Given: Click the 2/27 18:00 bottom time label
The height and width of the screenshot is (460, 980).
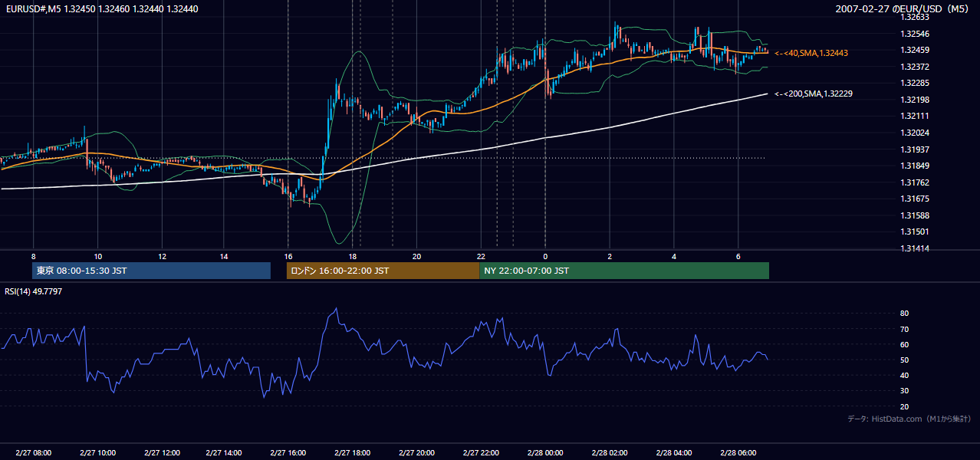Looking at the screenshot, I should point(352,452).
